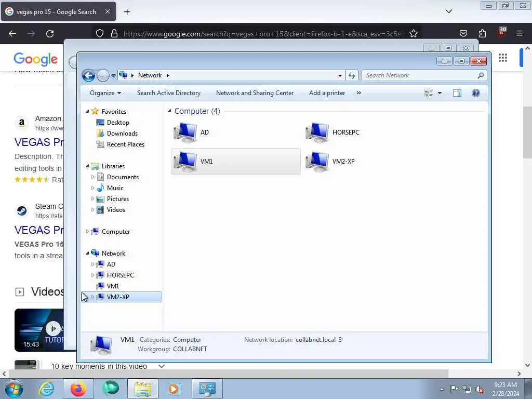Open the Amazon VEGAS Pro result link
The width and height of the screenshot is (532, 399).
pyautogui.click(x=38, y=142)
